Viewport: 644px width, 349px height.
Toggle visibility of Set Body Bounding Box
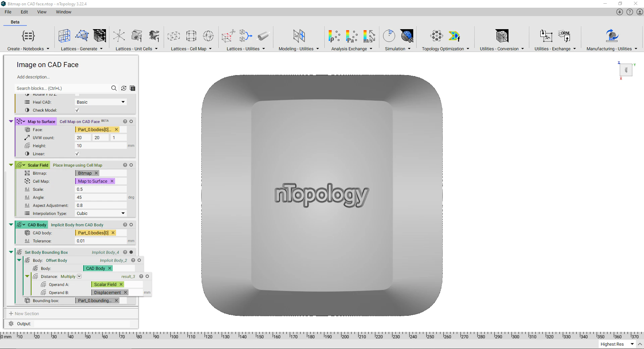pyautogui.click(x=131, y=252)
